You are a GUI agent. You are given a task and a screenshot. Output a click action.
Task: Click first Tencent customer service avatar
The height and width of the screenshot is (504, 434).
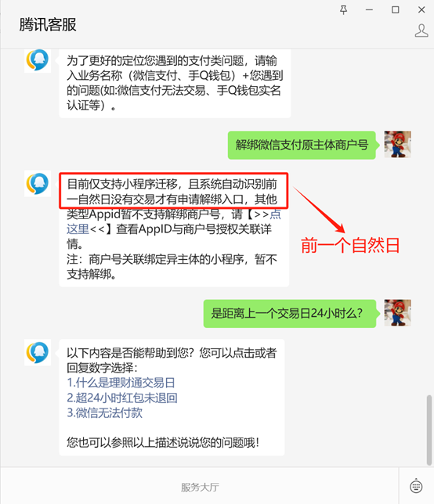38,59
